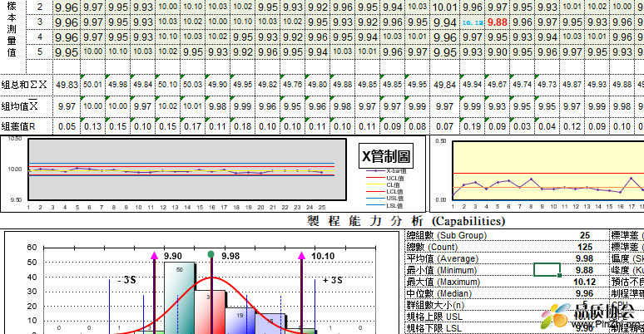Select the Minimum value 9.88 in statistics
The width and height of the screenshot is (644, 334).
click(x=584, y=270)
